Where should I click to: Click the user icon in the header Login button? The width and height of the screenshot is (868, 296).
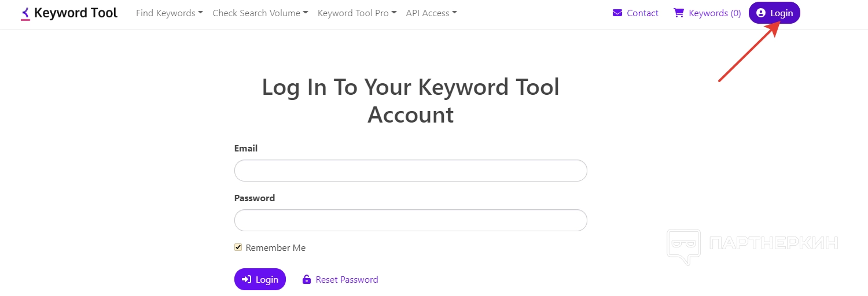[761, 13]
